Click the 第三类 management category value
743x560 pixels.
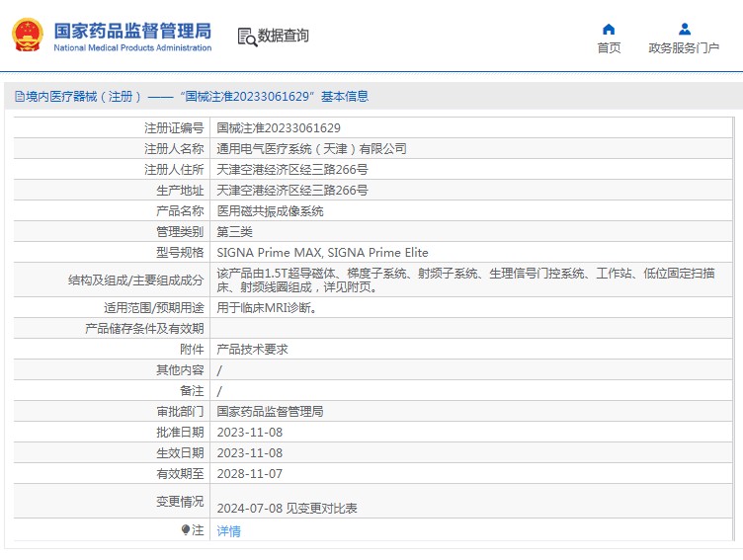coord(234,232)
